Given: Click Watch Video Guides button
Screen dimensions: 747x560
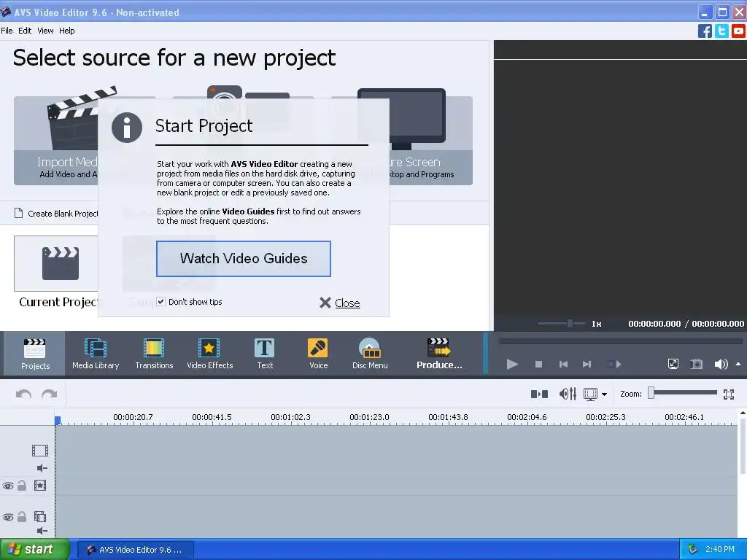Looking at the screenshot, I should pyautogui.click(x=244, y=259).
